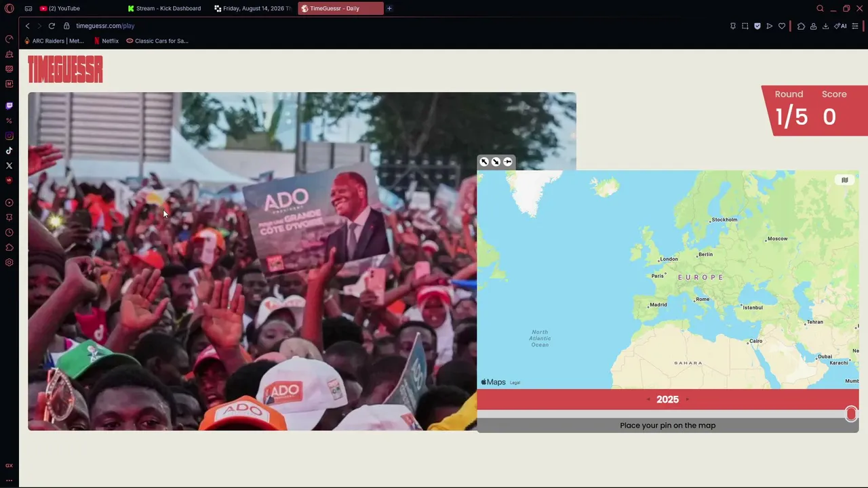The width and height of the screenshot is (868, 488).
Task: Open the GX Cleaner sidebar icon
Action: pyautogui.click(x=9, y=54)
